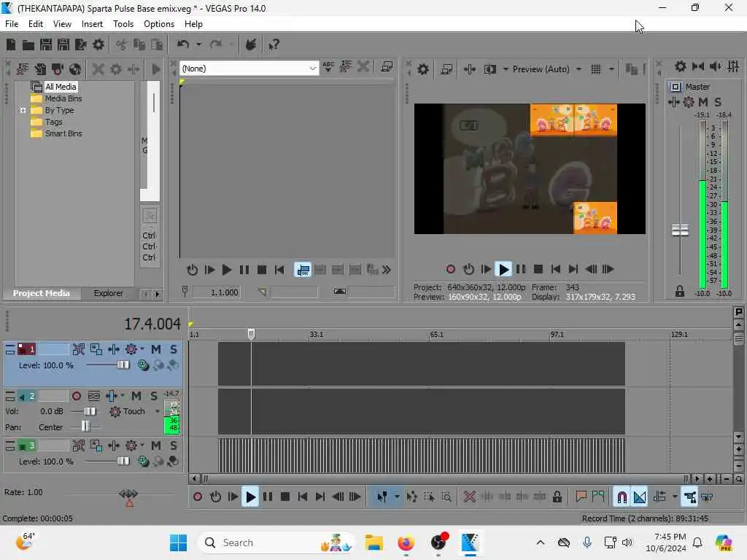Open the Touch automation mode dropdown
The width and height of the screenshot is (747, 560).
(158, 411)
